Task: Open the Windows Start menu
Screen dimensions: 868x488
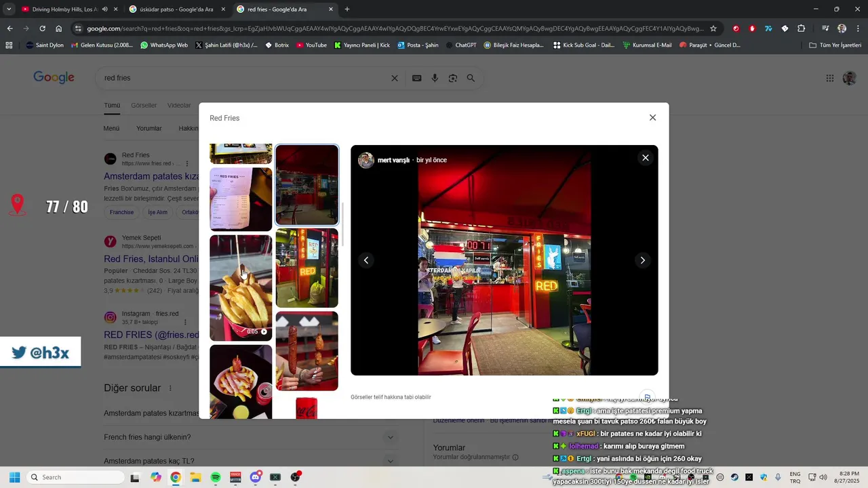Action: click(14, 477)
